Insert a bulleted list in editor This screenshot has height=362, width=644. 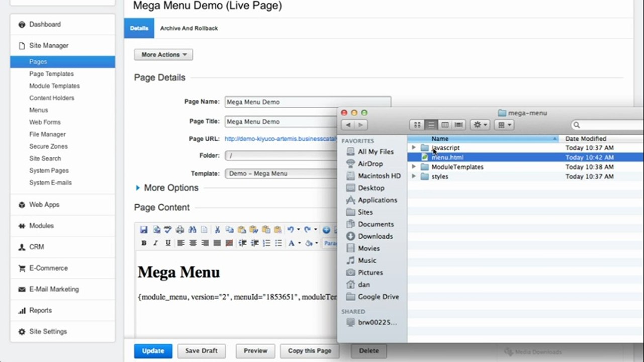click(279, 243)
